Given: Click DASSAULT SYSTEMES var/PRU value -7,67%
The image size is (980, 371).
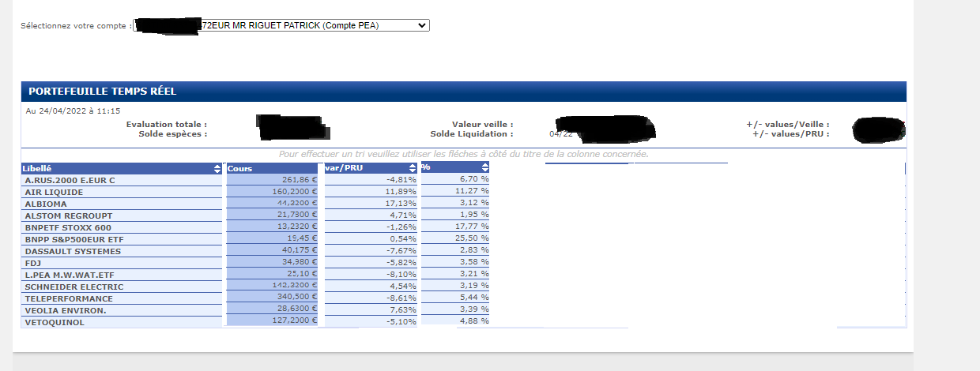Looking at the screenshot, I should (x=401, y=251).
